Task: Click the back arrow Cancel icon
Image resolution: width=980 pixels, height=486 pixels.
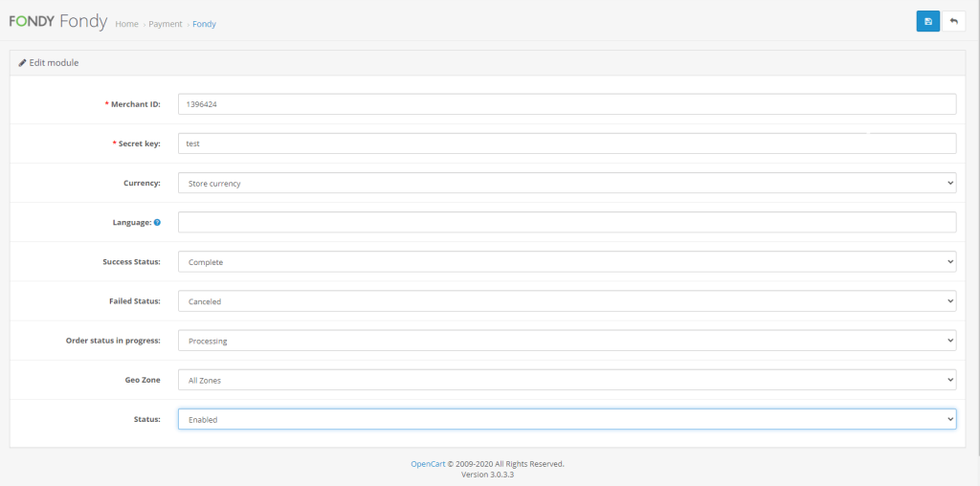Action: click(x=953, y=21)
